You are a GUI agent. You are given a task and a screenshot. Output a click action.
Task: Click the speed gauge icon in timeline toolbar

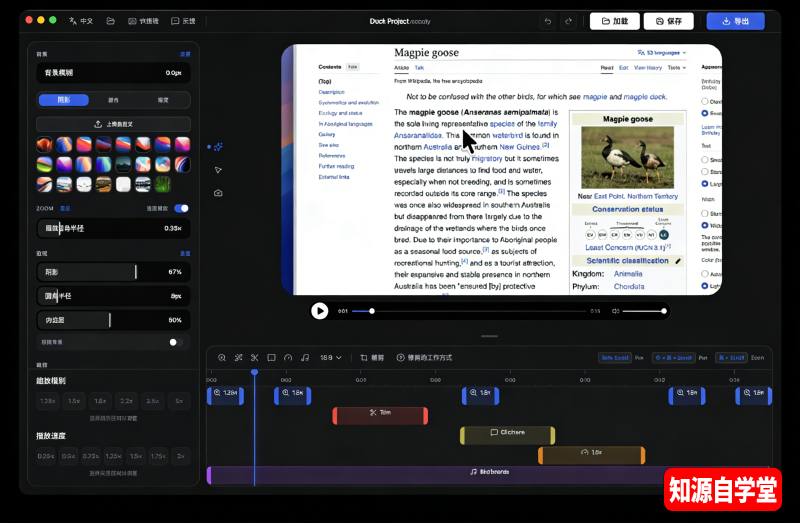288,357
